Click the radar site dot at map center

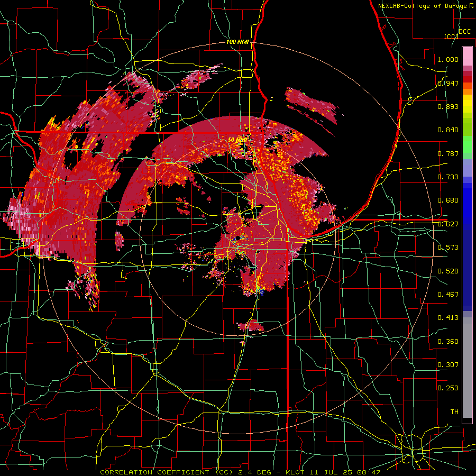(x=239, y=237)
